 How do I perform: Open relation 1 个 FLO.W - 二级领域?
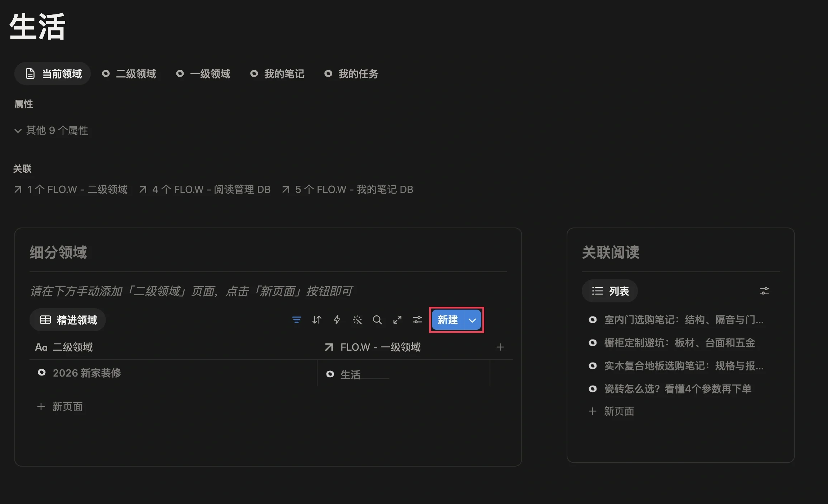[x=71, y=189]
